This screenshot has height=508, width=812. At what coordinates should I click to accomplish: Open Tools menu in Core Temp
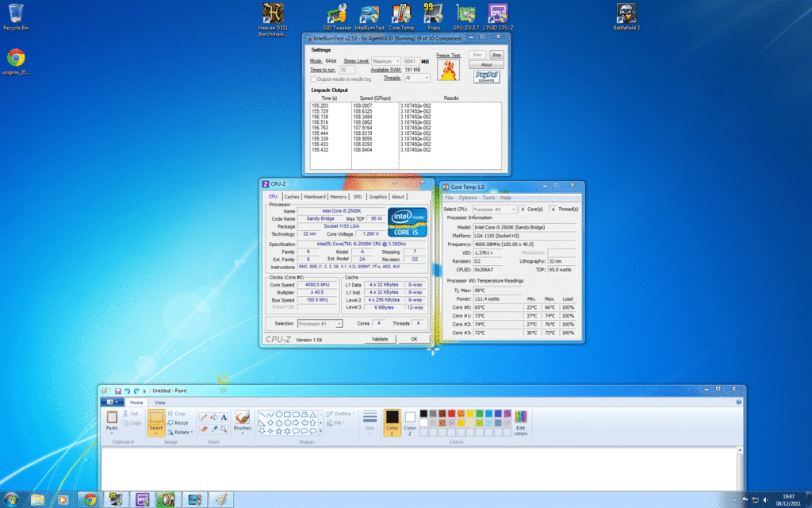[488, 198]
